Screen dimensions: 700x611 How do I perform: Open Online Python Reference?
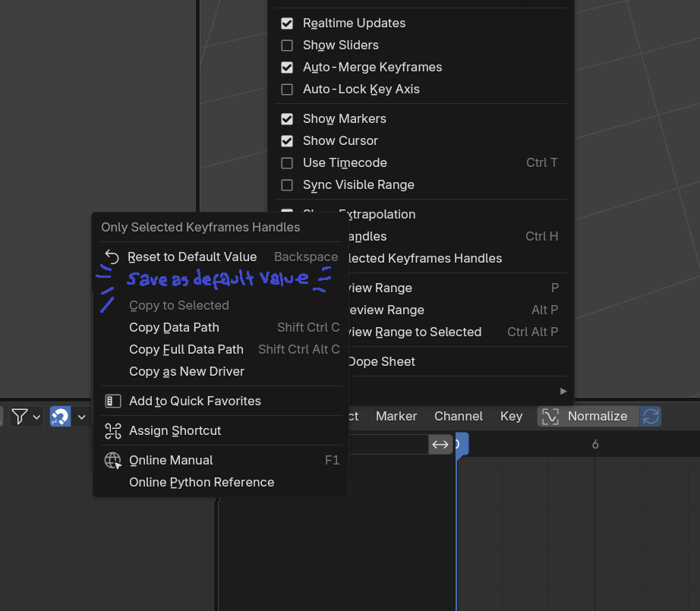pos(222,482)
